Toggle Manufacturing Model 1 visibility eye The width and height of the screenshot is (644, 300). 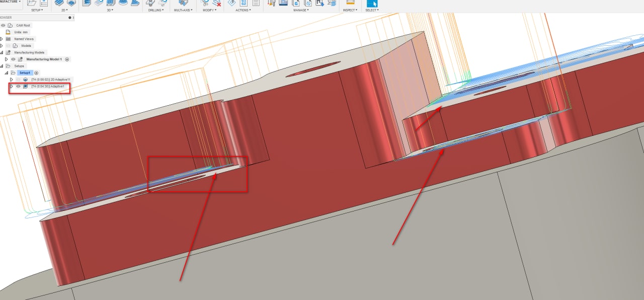[x=14, y=59]
